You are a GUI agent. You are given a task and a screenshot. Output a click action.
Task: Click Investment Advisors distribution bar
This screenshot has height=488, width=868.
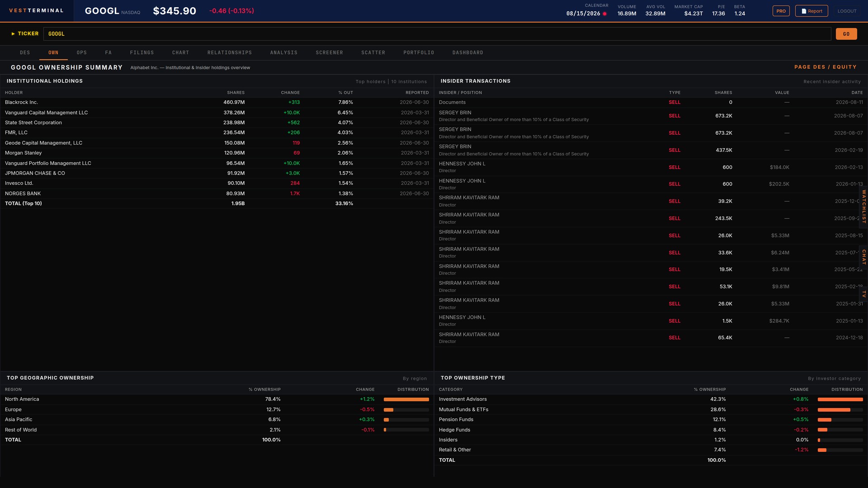pyautogui.click(x=840, y=399)
